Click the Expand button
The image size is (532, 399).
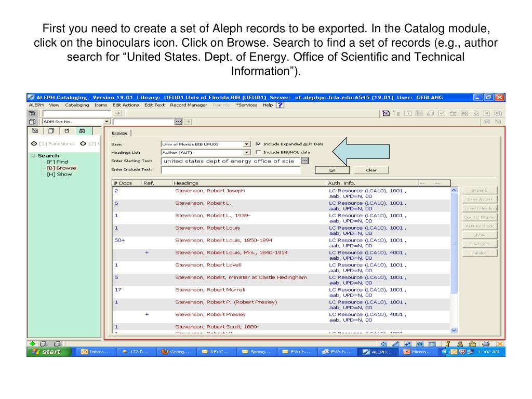480,190
